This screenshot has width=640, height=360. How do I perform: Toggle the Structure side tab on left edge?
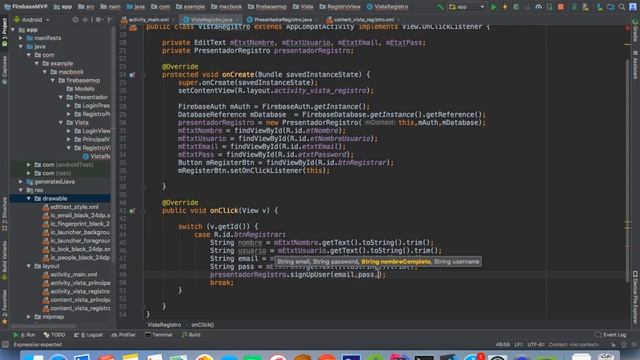click(x=4, y=215)
